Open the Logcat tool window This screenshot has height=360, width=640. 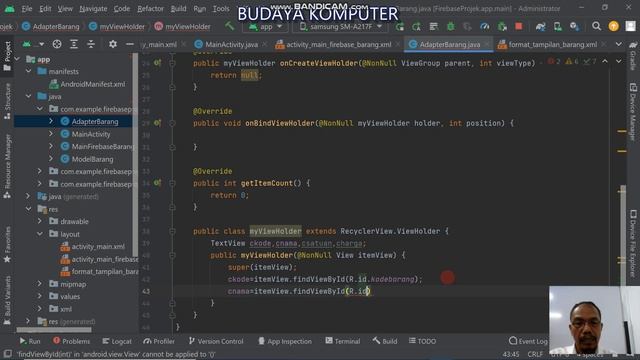pyautogui.click(x=117, y=341)
